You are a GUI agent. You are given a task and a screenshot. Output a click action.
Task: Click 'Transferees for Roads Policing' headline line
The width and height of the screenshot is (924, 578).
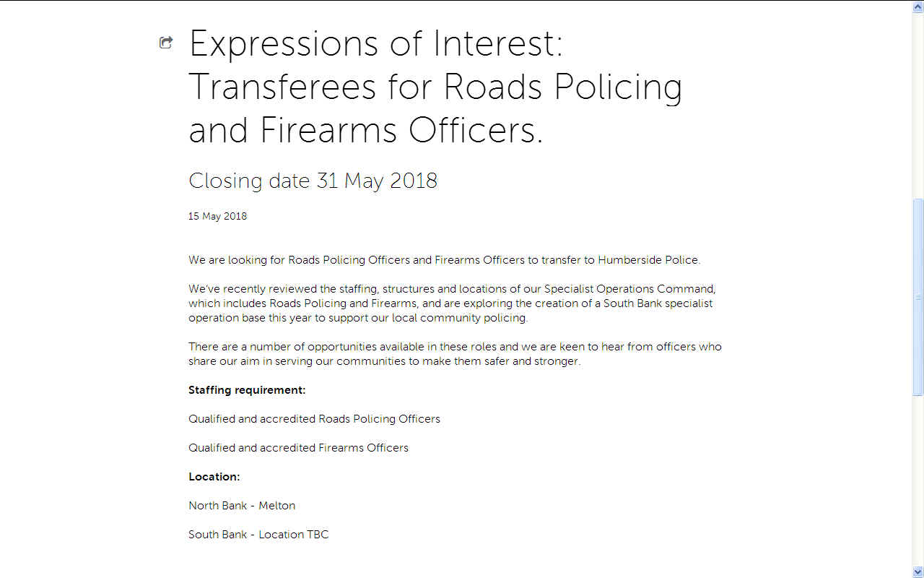435,87
